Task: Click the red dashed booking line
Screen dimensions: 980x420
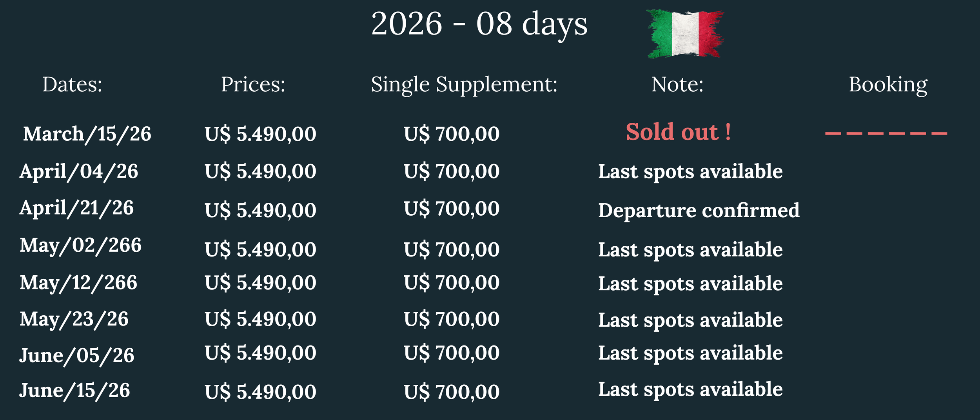Action: [886, 133]
